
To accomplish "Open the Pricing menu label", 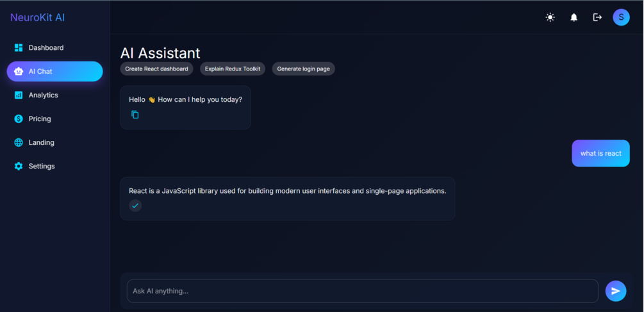I will (x=40, y=119).
